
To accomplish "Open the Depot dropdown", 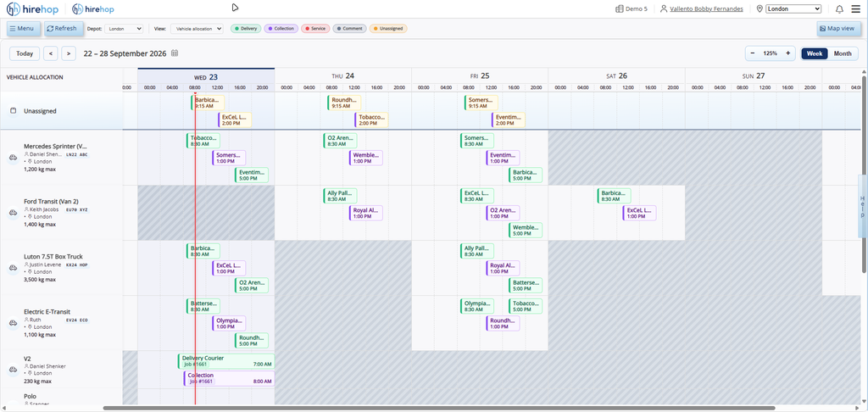I will coord(124,28).
